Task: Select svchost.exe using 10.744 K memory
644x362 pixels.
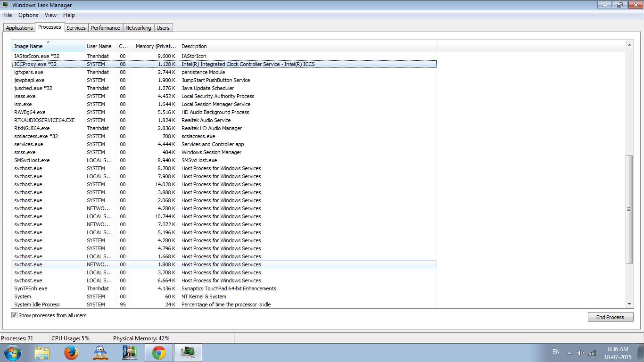Action: point(224,216)
